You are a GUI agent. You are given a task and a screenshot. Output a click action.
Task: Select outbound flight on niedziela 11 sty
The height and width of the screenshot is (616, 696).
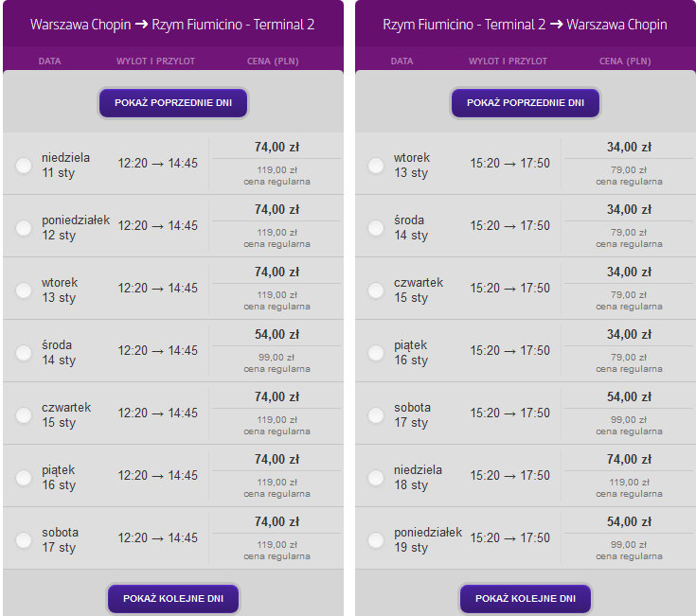[24, 166]
